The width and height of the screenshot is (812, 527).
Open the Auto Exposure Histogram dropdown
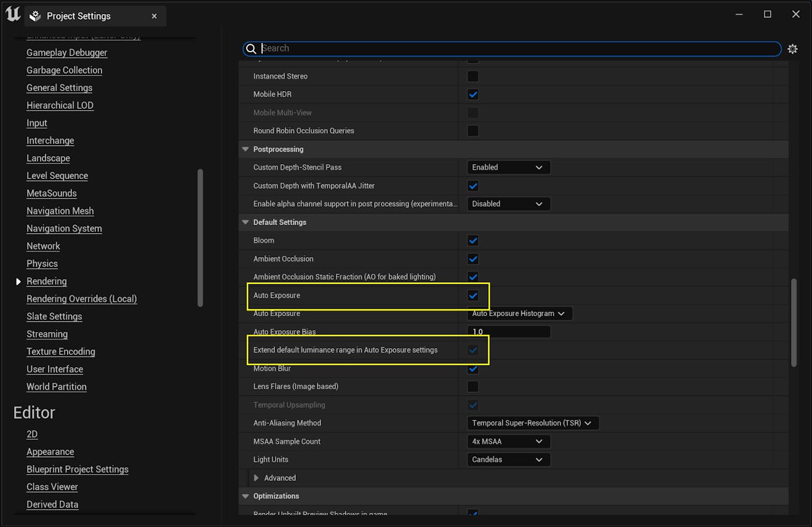[x=519, y=313]
